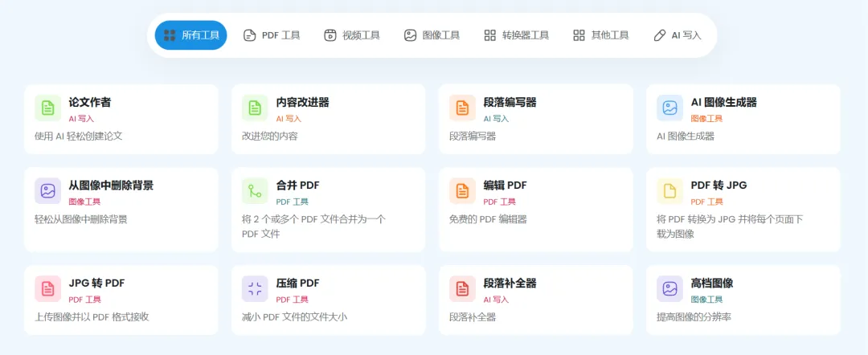The height and width of the screenshot is (355, 868).
Task: Click the red document icon for 段落补全器
Action: [462, 288]
